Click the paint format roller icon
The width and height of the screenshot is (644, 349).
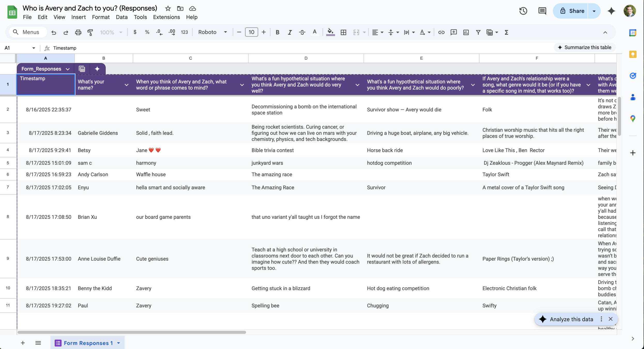90,32
